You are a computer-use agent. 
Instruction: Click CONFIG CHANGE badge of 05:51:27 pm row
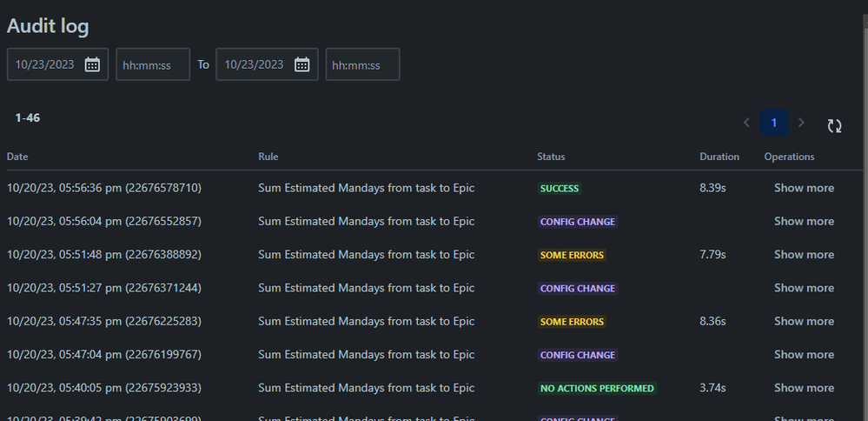tap(578, 288)
